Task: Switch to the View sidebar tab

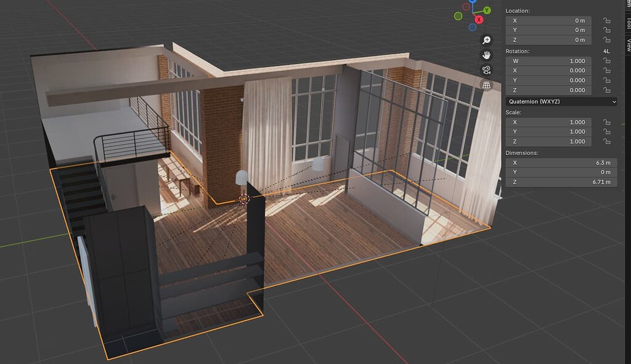Action: coord(627,44)
